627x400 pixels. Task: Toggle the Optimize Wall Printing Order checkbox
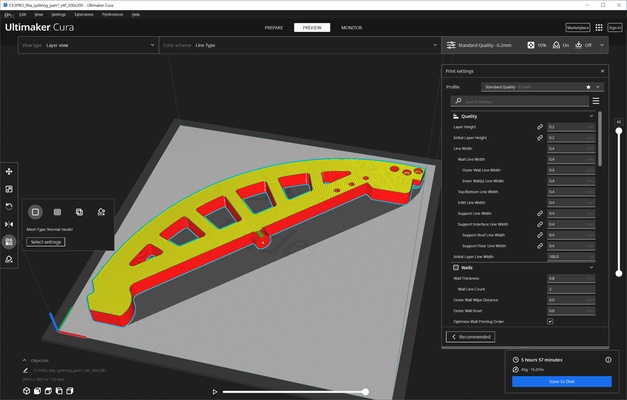(550, 322)
